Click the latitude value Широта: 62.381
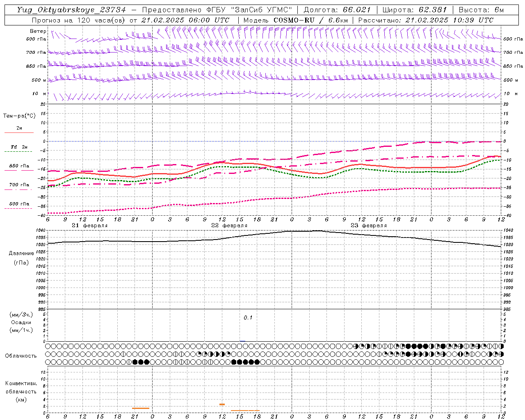Image resolution: width=525 pixels, height=420 pixels. tap(414, 10)
